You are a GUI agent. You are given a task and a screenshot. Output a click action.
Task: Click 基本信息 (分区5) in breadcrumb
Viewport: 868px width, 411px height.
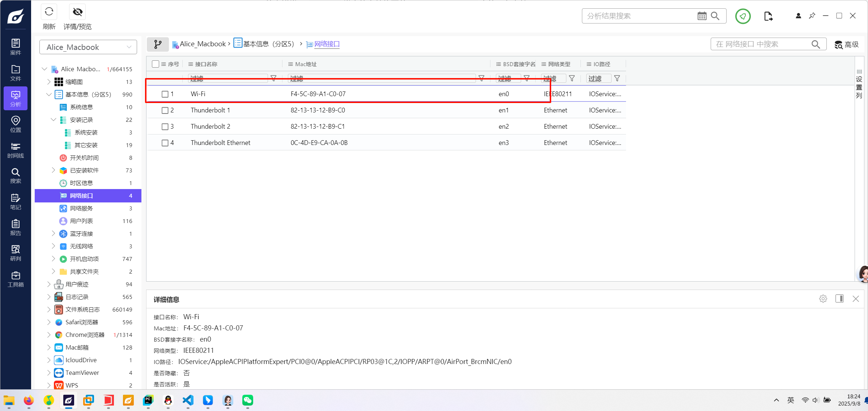[x=268, y=44]
